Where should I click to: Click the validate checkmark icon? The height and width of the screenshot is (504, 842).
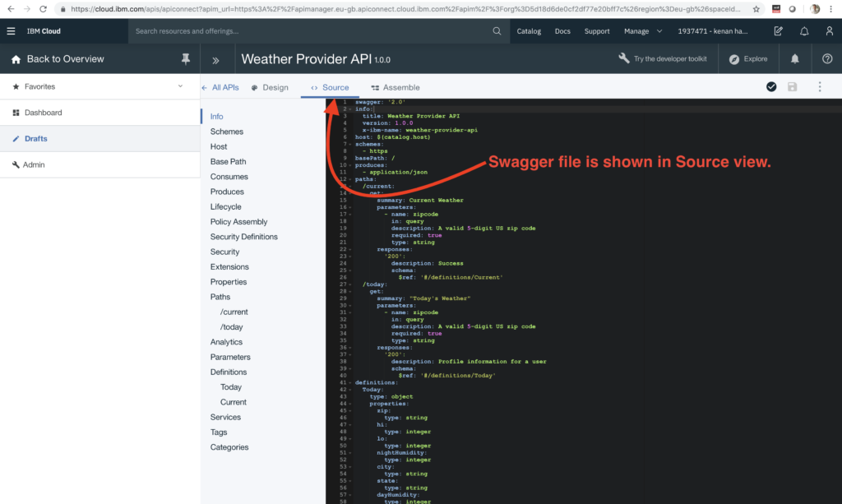[771, 87]
